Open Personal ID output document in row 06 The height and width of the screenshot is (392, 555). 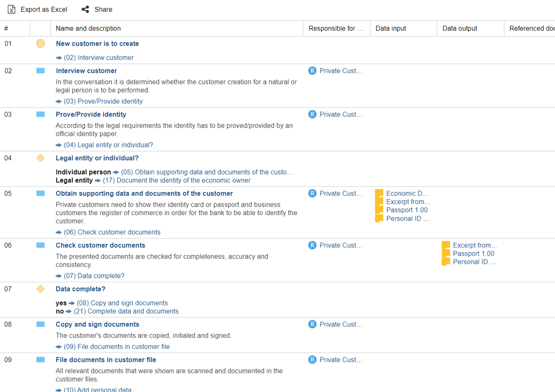(x=474, y=262)
